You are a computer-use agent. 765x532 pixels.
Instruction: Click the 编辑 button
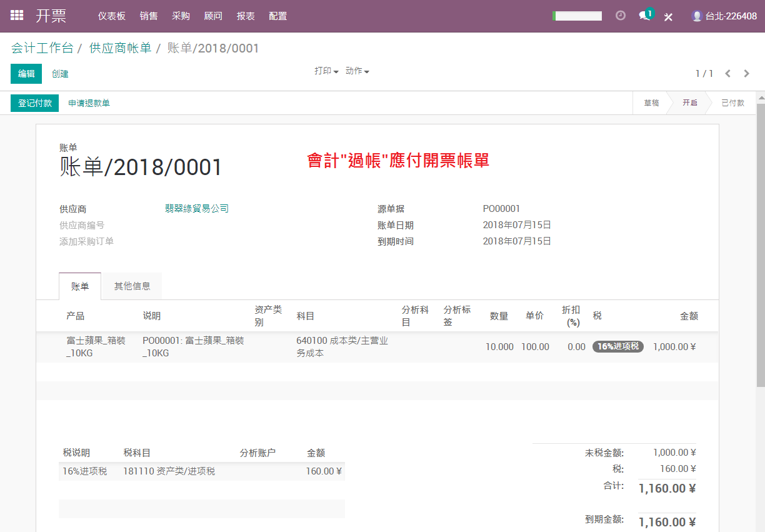click(26, 74)
